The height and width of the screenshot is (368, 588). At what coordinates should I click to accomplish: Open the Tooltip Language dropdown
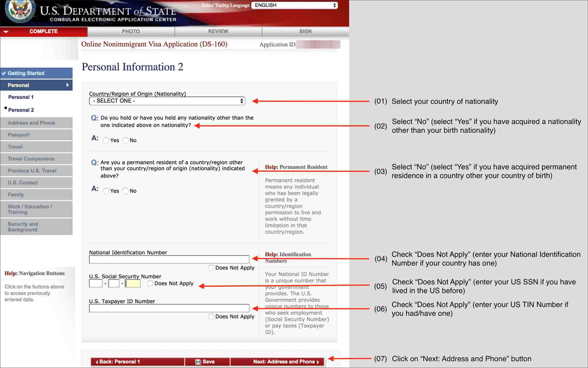click(x=295, y=5)
